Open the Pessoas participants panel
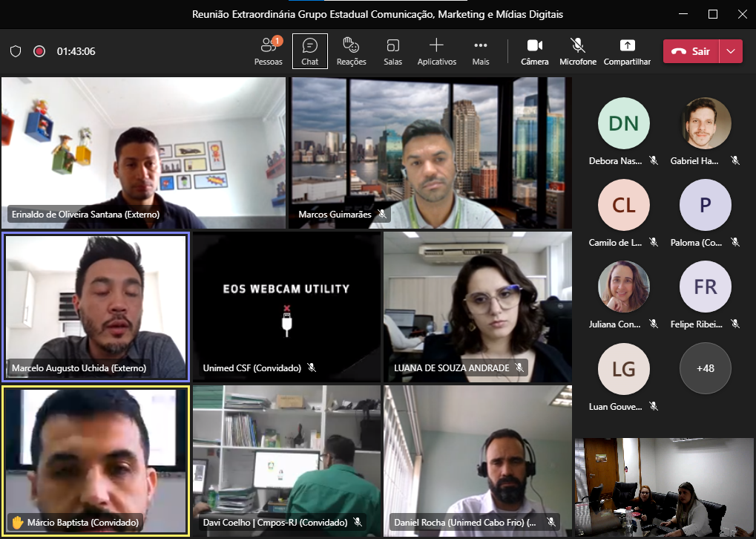Viewport: 756px width, 539px height. click(268, 51)
